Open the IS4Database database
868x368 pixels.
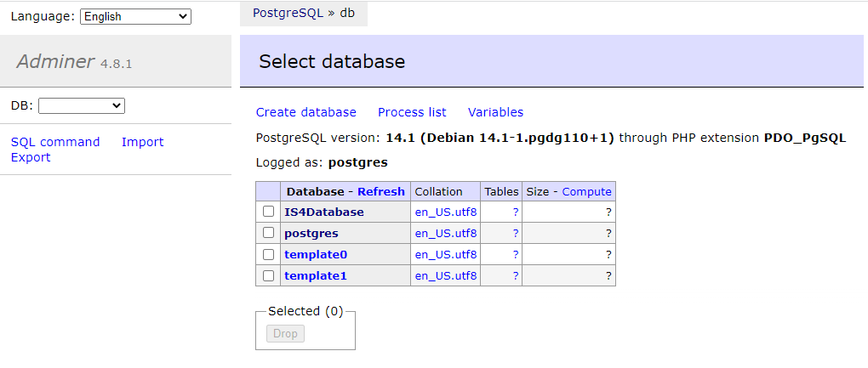tap(324, 212)
